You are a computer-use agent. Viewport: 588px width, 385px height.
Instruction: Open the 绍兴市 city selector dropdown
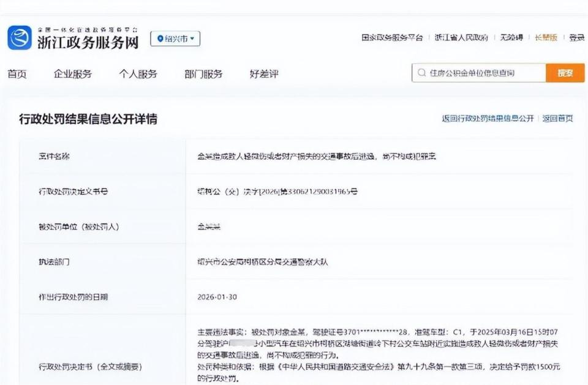pyautogui.click(x=175, y=39)
